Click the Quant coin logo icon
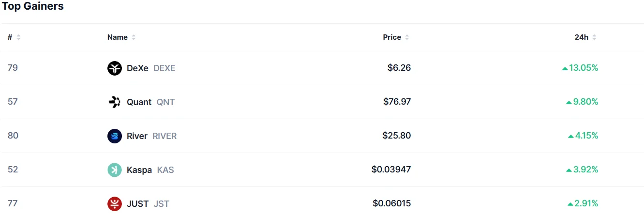The width and height of the screenshot is (644, 217). click(115, 102)
